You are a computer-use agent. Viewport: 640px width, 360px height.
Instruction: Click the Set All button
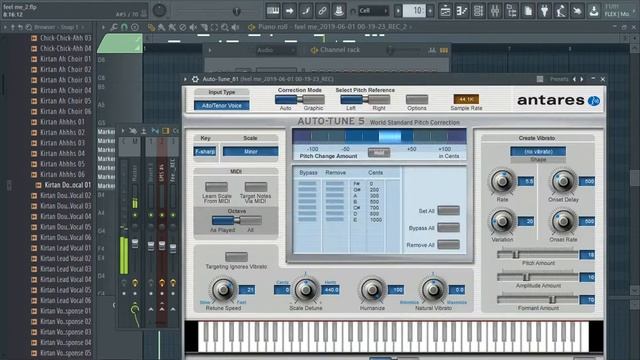(x=448, y=211)
